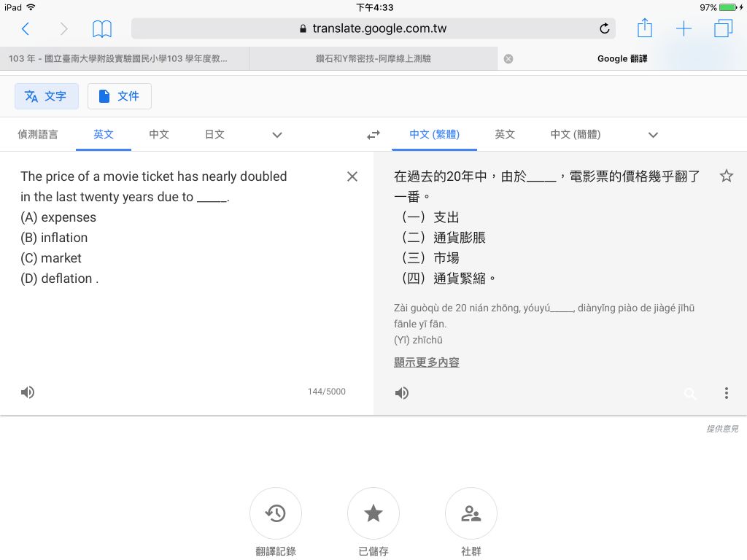This screenshot has width=747, height=560.
Task: Expand the target language dropdown
Action: click(x=653, y=135)
